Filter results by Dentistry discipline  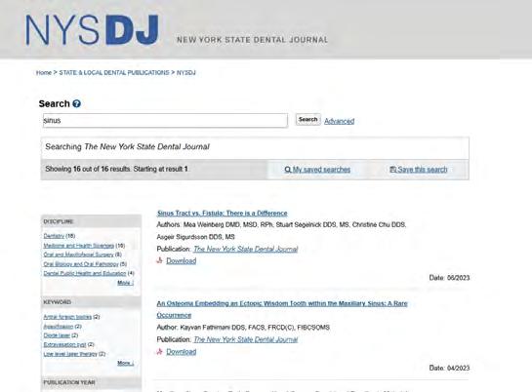pos(54,236)
